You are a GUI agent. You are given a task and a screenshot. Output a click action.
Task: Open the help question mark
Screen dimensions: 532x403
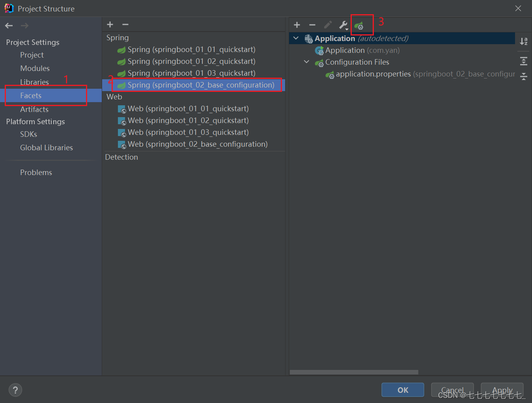[x=15, y=390]
